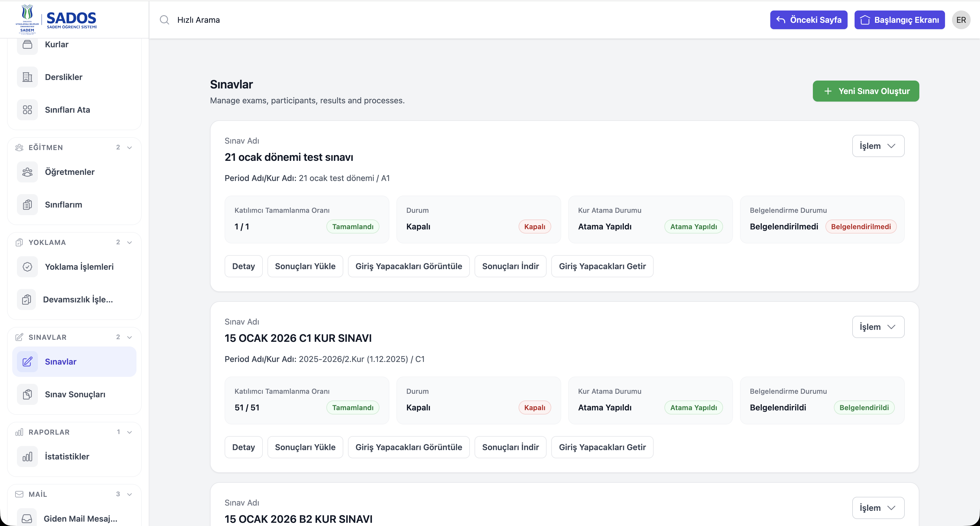The image size is (980, 526).
Task: Click the Sınav Sonuçları icon
Action: click(x=27, y=394)
